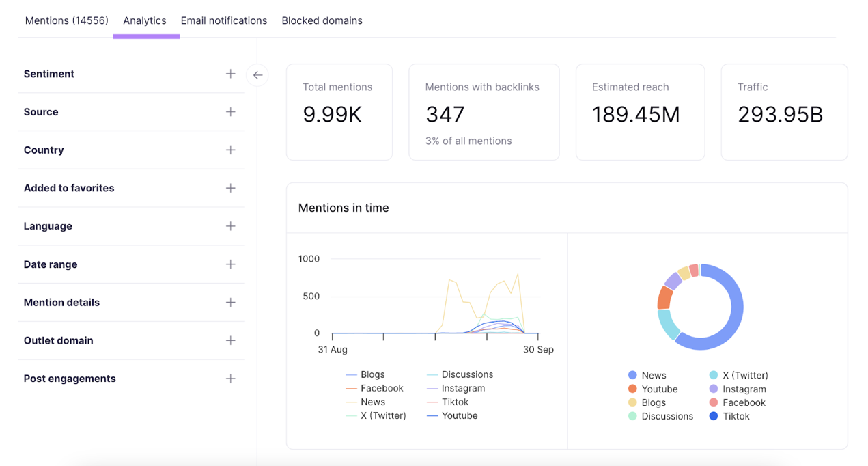The width and height of the screenshot is (868, 466).
Task: Hide the Youtube line in chart legend
Action: (x=459, y=415)
